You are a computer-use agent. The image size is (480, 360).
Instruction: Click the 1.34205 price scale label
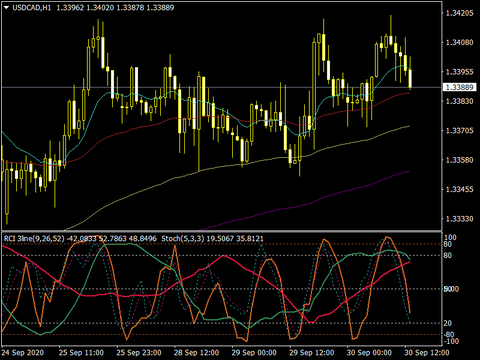coord(460,13)
